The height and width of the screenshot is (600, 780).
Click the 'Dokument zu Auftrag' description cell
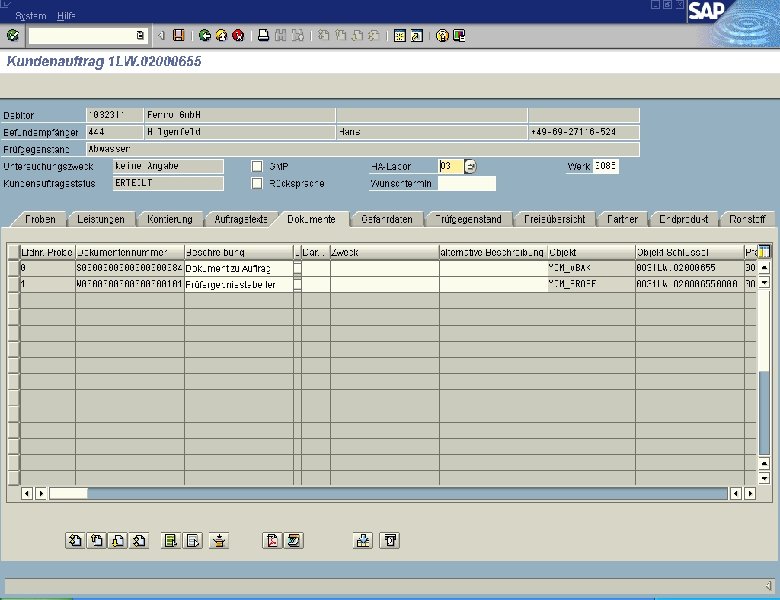(x=239, y=269)
